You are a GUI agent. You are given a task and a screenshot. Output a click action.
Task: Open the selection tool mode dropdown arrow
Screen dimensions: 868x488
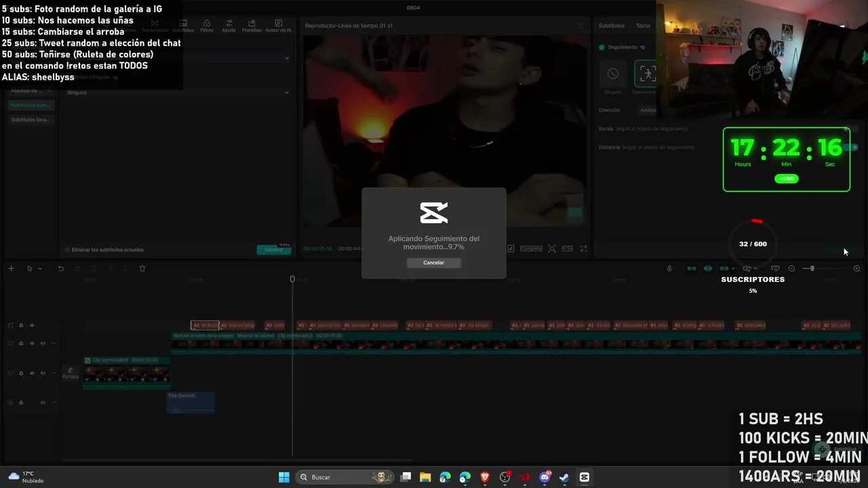[40, 269]
